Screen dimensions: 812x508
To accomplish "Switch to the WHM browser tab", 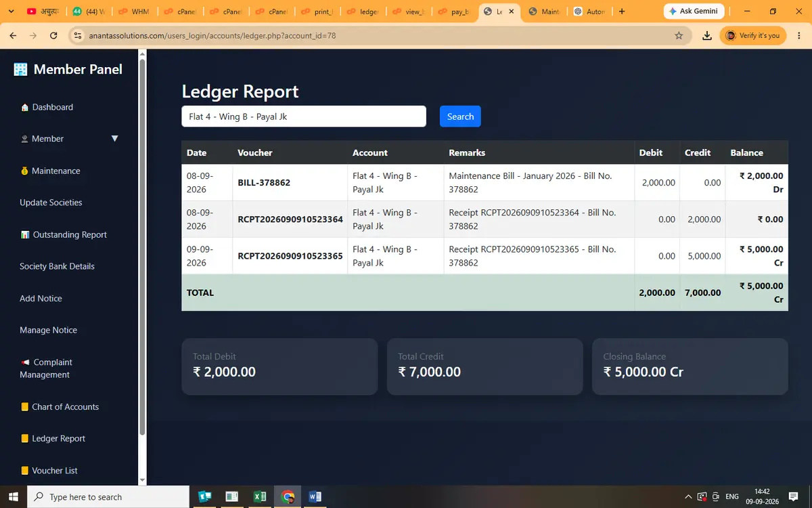I will click(x=135, y=12).
